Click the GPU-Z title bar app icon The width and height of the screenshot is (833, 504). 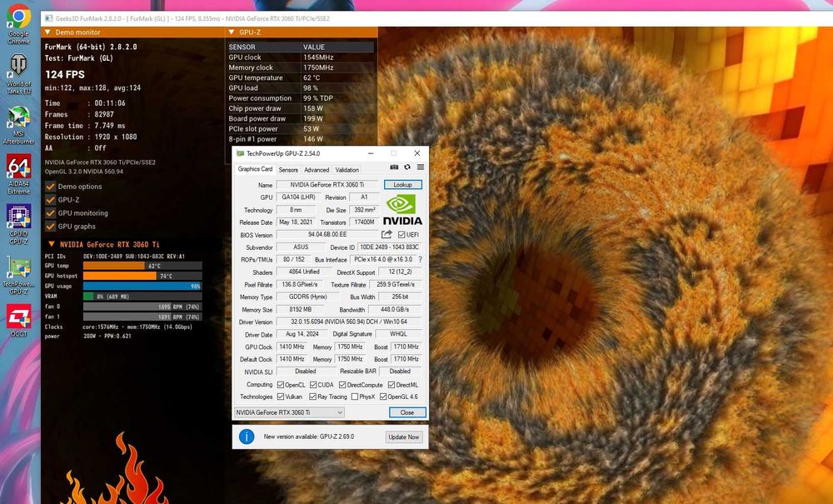tap(240, 153)
